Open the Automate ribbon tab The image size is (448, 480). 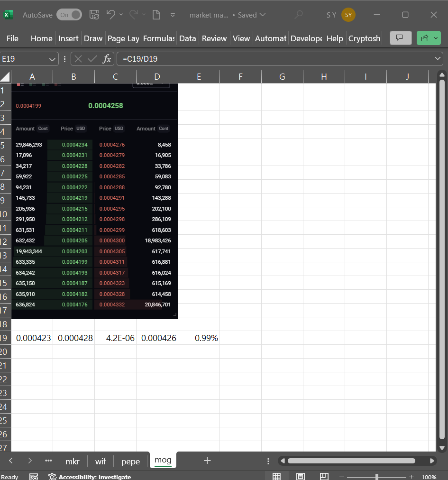pyautogui.click(x=271, y=38)
